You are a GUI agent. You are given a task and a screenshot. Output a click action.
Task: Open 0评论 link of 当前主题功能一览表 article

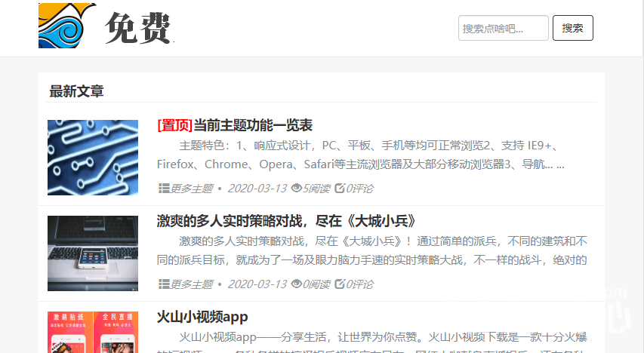pos(359,189)
